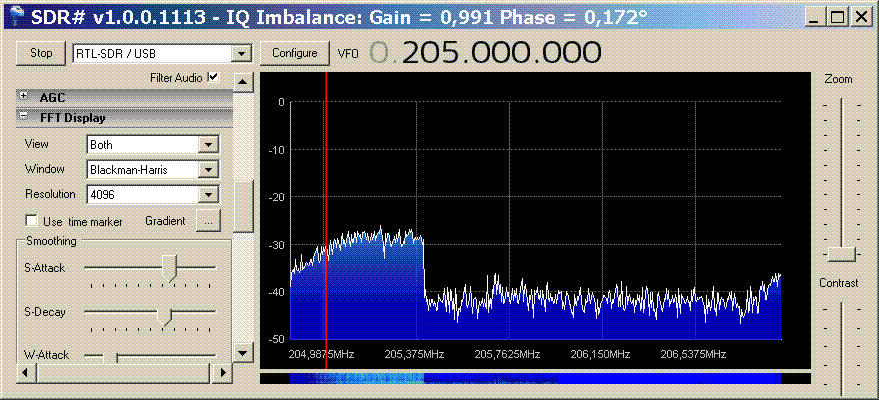
Task: Click the side panel scroll down arrow
Action: 243,352
